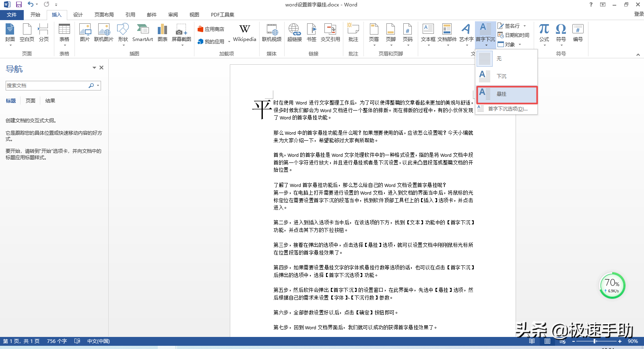Open the navigation pane options arrow
The image size is (644, 349).
94,68
